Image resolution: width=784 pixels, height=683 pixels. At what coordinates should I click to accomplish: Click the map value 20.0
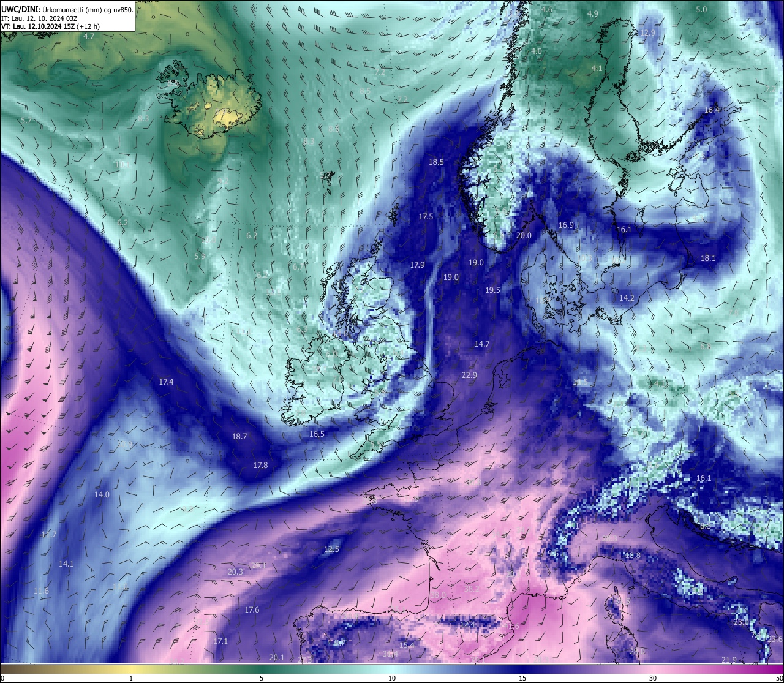pos(524,236)
